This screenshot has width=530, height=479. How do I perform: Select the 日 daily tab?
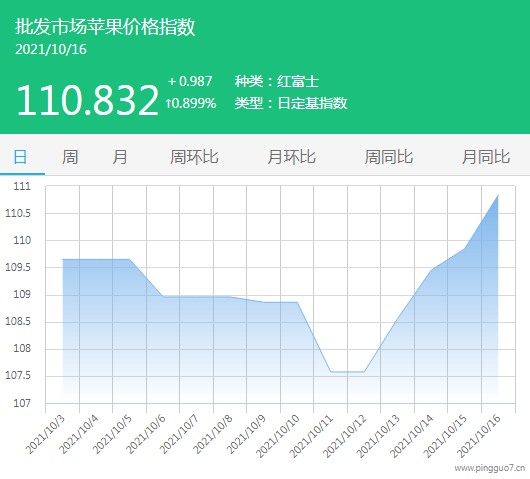click(x=20, y=157)
